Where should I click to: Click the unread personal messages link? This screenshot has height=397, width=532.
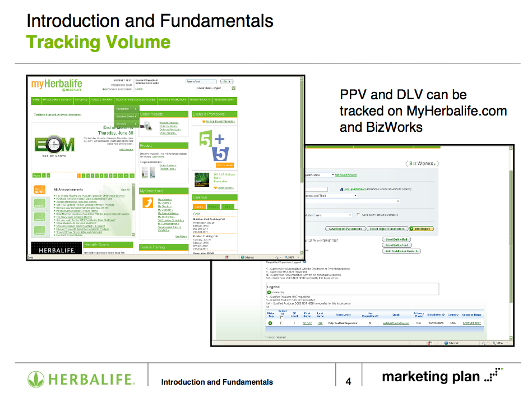point(58,115)
